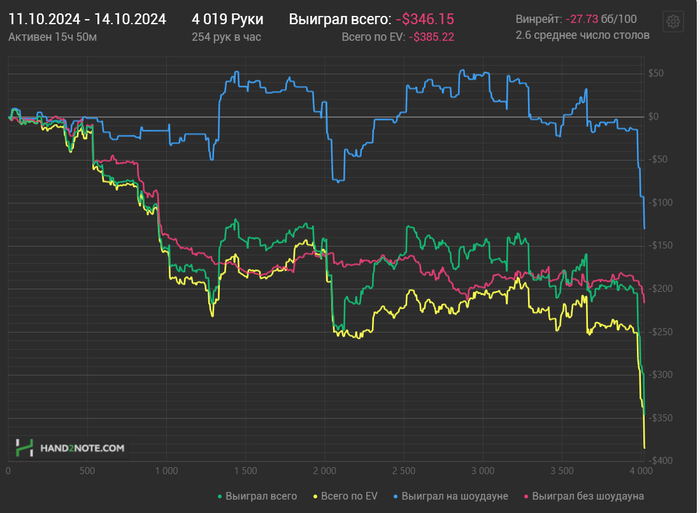Toggle the Выиграл на шоудауне legend label
Viewport: 700px width, 513px height.
click(x=456, y=496)
